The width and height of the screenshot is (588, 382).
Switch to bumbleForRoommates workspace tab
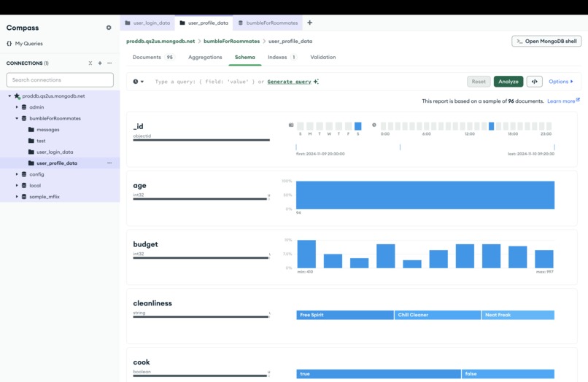[268, 23]
